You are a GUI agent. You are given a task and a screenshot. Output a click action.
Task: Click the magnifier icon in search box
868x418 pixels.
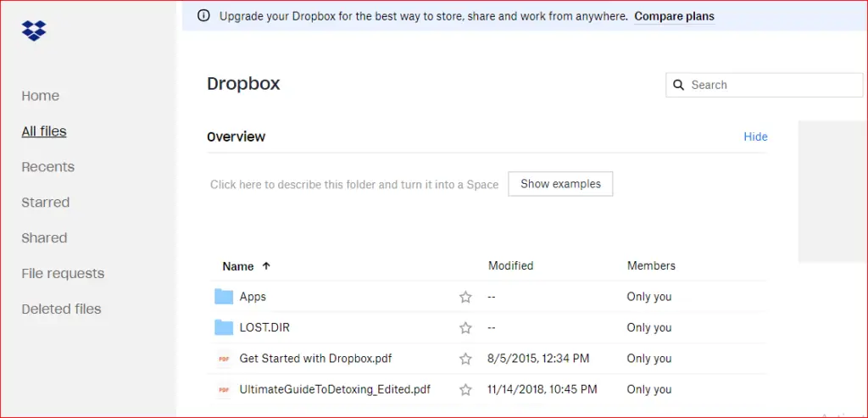[678, 85]
